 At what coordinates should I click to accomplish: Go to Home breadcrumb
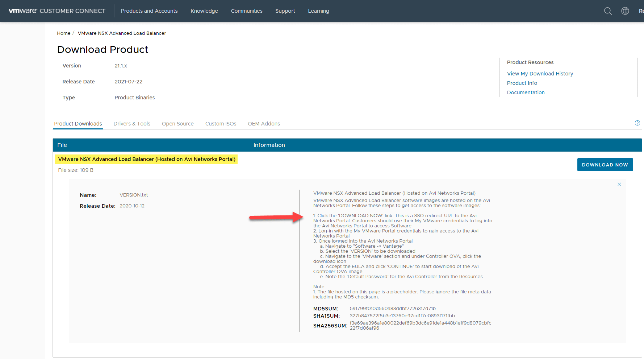64,33
